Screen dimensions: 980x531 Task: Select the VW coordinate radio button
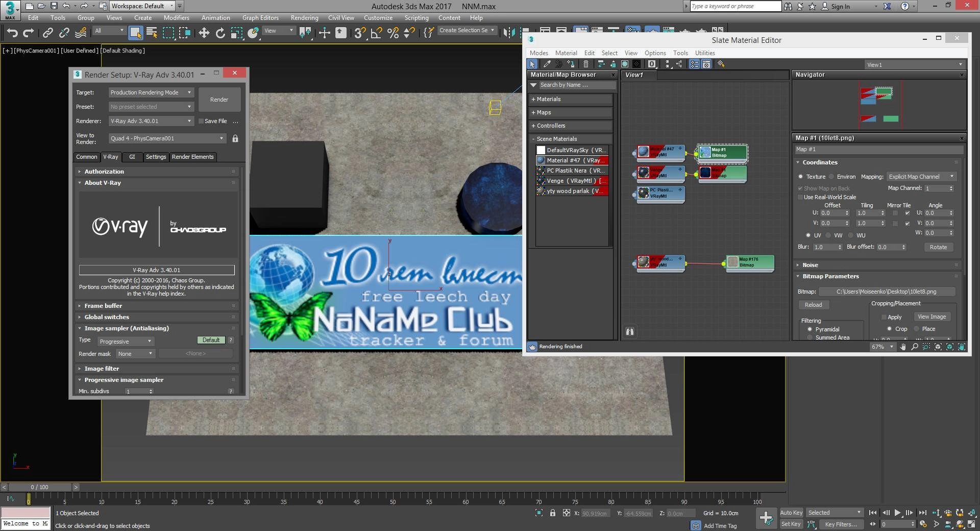pos(829,235)
